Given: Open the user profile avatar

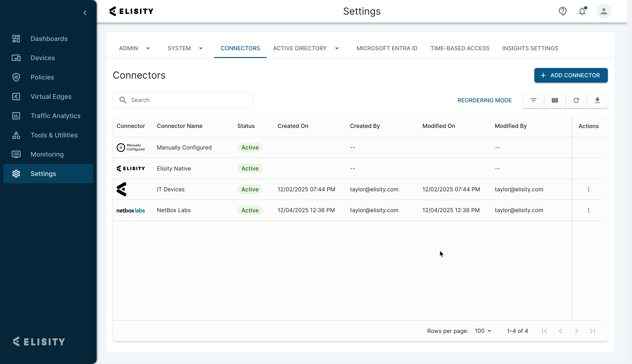Looking at the screenshot, I should [604, 11].
